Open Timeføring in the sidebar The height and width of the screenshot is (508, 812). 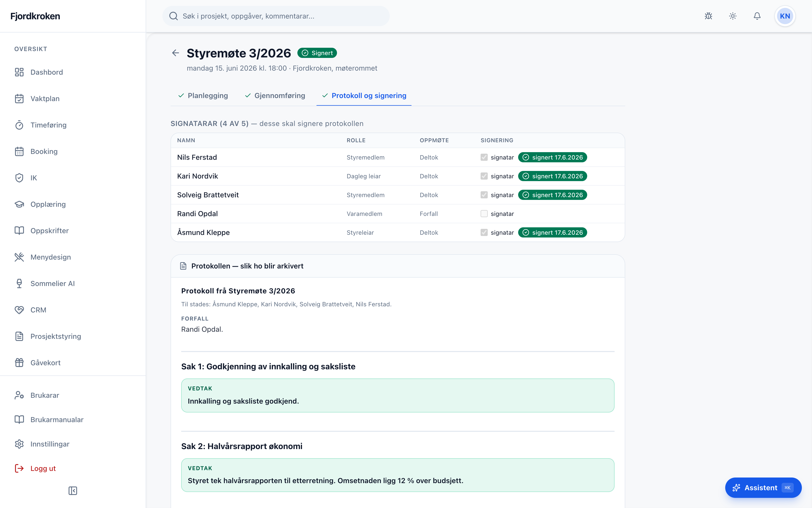point(73,125)
